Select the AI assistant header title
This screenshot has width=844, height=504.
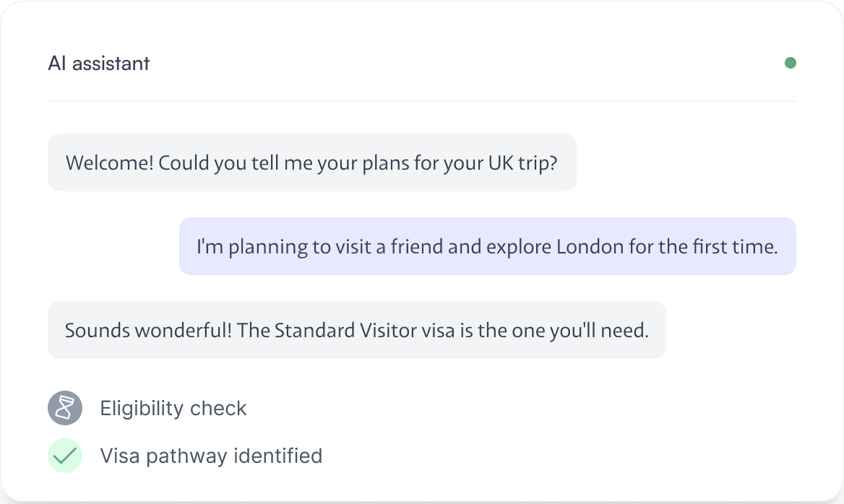click(99, 64)
